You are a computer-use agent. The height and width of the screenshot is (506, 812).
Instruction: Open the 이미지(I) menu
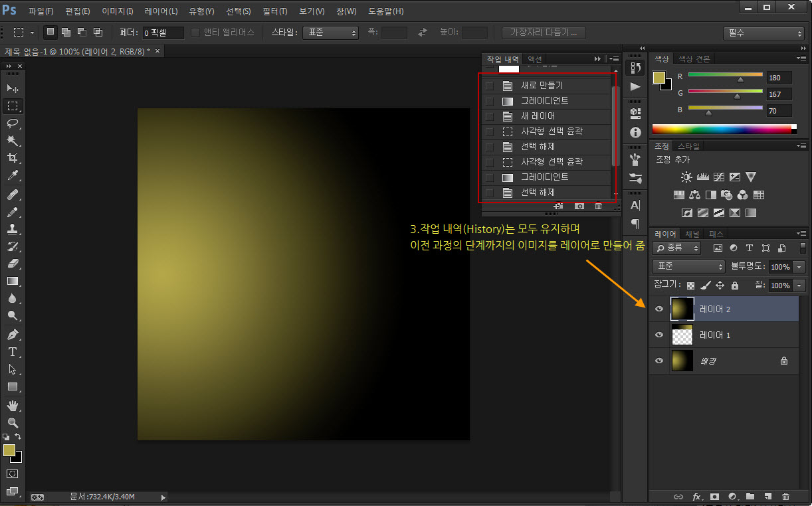(x=118, y=12)
